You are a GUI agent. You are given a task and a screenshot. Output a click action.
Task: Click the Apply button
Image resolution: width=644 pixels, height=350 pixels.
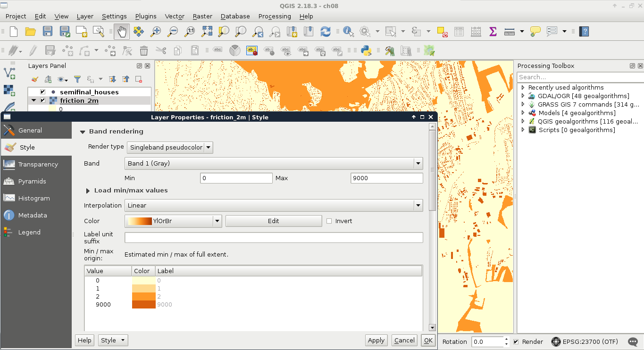(x=376, y=340)
